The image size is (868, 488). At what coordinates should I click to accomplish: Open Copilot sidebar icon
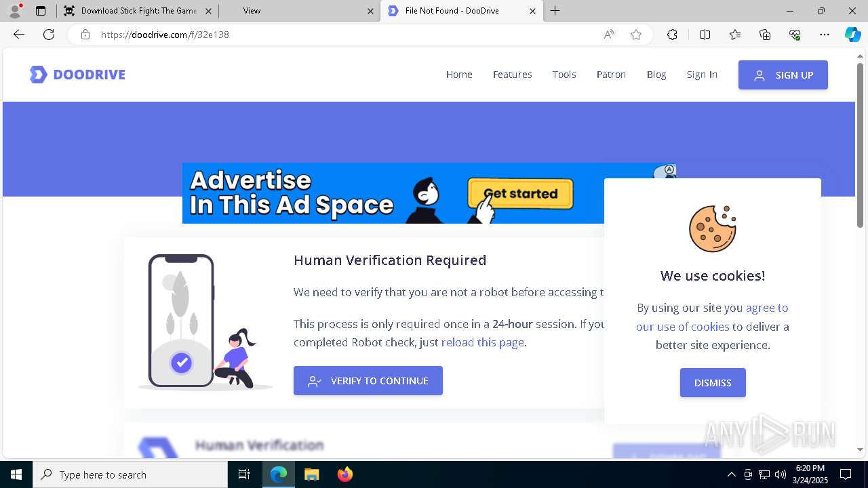click(x=852, y=35)
